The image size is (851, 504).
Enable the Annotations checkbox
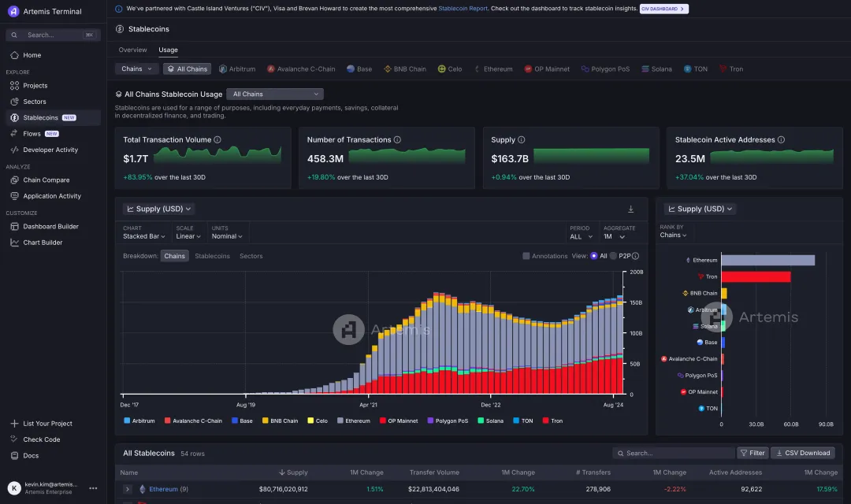(526, 256)
